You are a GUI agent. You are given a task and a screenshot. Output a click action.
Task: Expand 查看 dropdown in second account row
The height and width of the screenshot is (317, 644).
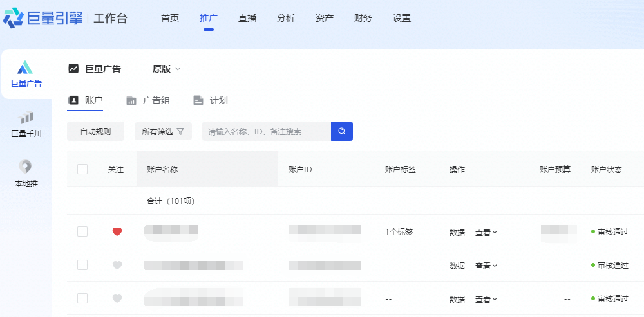point(486,266)
